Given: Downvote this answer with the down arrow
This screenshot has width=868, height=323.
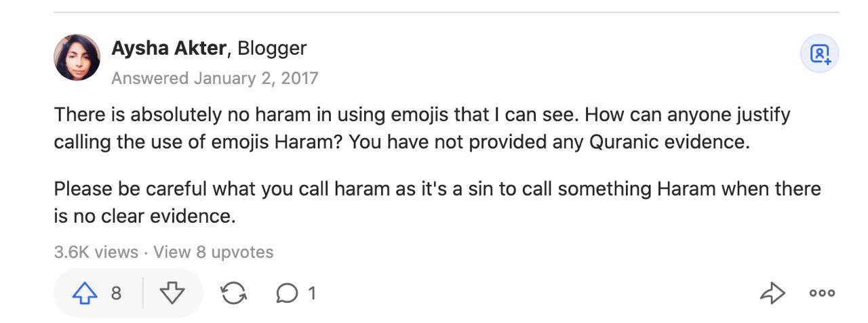Looking at the screenshot, I should click(172, 293).
